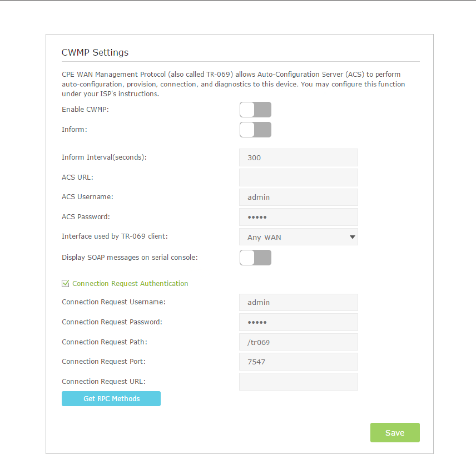The width and height of the screenshot is (476, 454).
Task: Click the Connection Request Path field /tr069
Action: [299, 342]
